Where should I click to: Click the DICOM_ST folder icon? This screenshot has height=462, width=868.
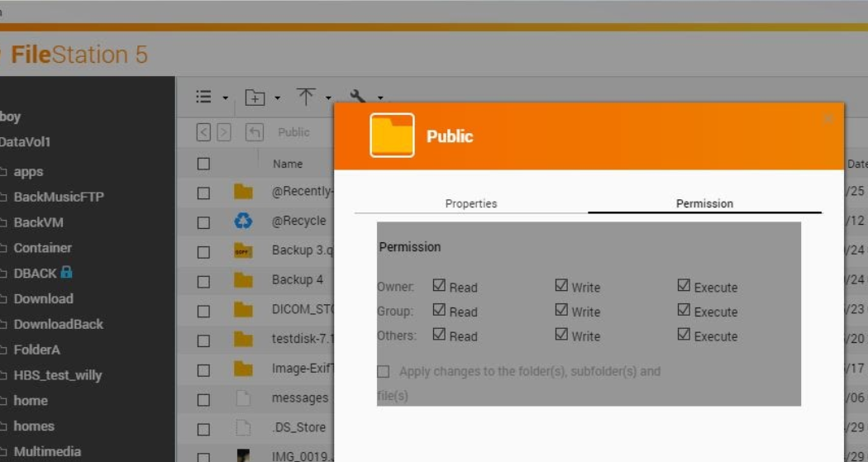point(243,310)
